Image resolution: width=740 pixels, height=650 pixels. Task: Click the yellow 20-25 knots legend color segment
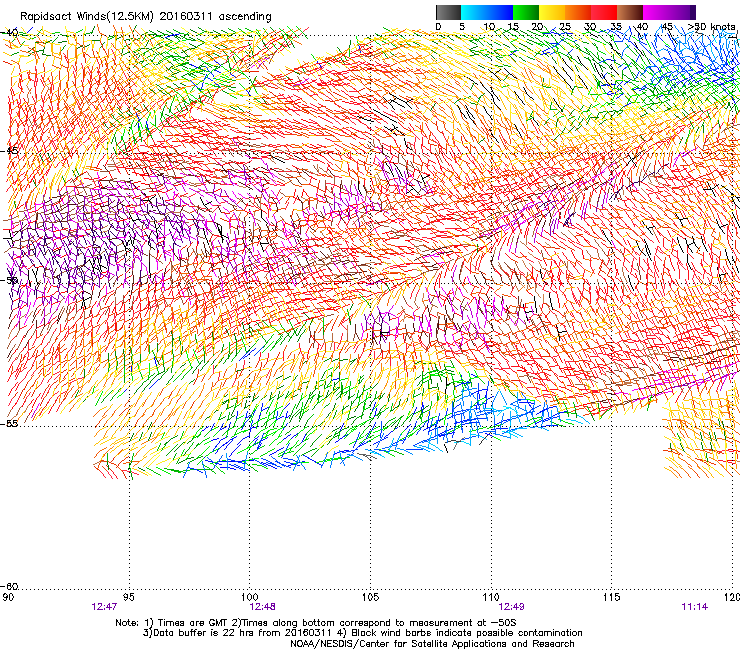552,12
